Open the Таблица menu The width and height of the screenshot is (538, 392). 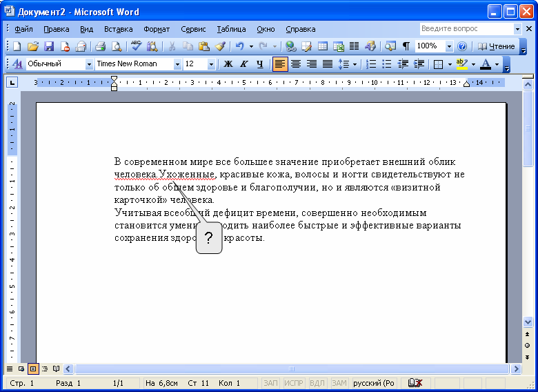(x=231, y=29)
